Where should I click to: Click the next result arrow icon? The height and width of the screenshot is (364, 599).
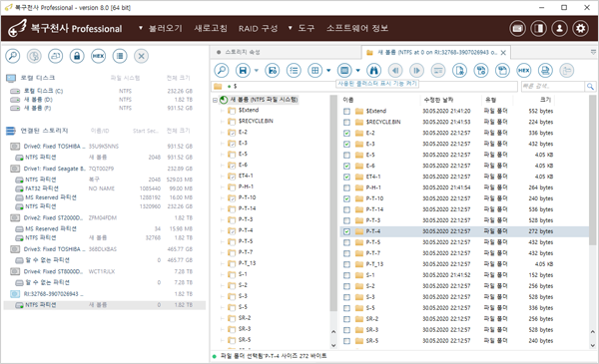(x=416, y=70)
